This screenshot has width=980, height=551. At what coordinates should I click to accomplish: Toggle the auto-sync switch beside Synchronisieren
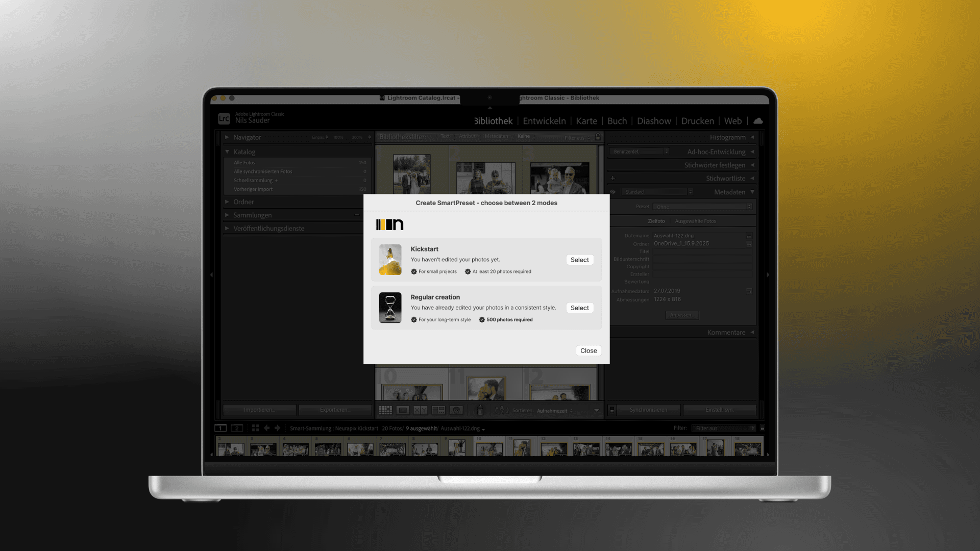coord(612,410)
